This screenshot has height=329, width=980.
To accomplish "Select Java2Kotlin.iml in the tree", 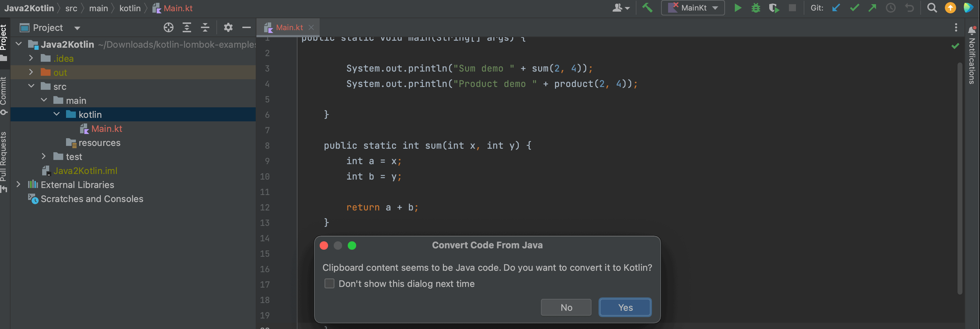I will pos(86,170).
